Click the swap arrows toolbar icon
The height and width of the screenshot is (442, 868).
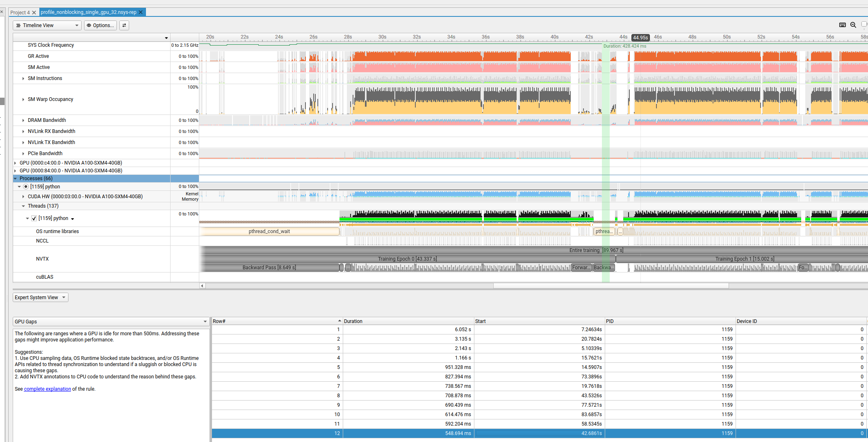[x=124, y=25]
